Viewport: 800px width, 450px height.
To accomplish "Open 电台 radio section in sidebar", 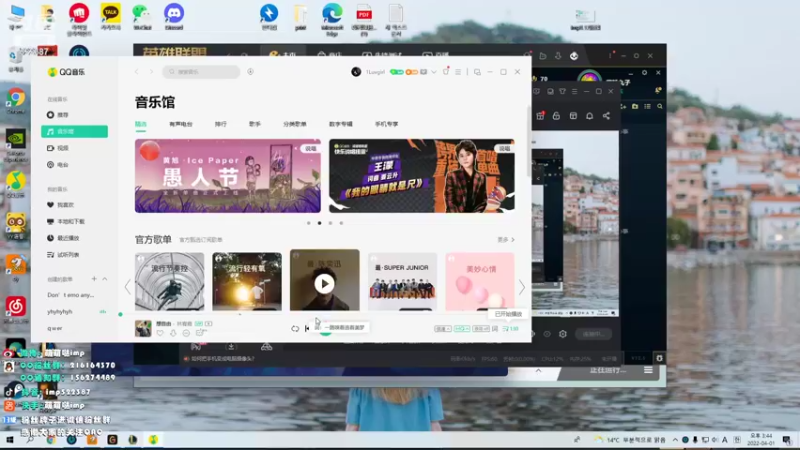I will tap(58, 165).
